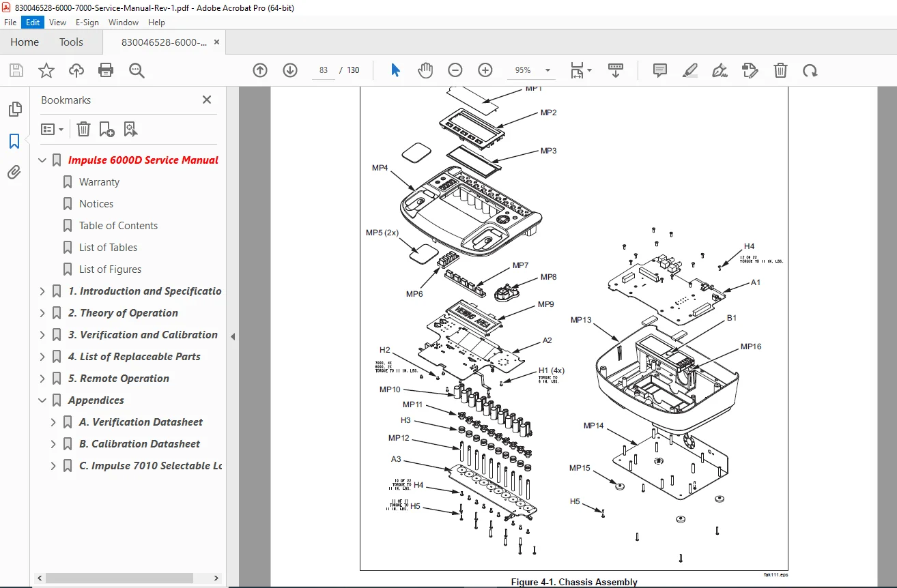Expand the Theory of Operation bookmark
The image size is (897, 588).
42,313
